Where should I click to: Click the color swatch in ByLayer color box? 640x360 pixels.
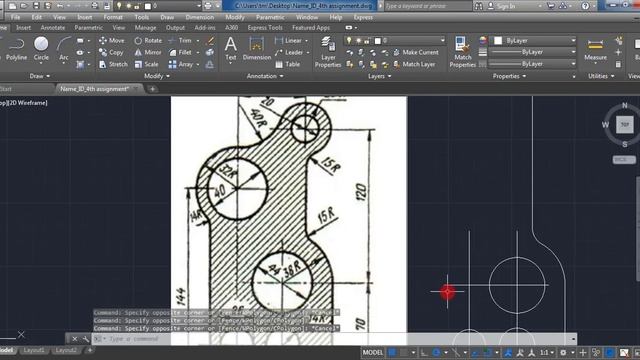tap(498, 40)
